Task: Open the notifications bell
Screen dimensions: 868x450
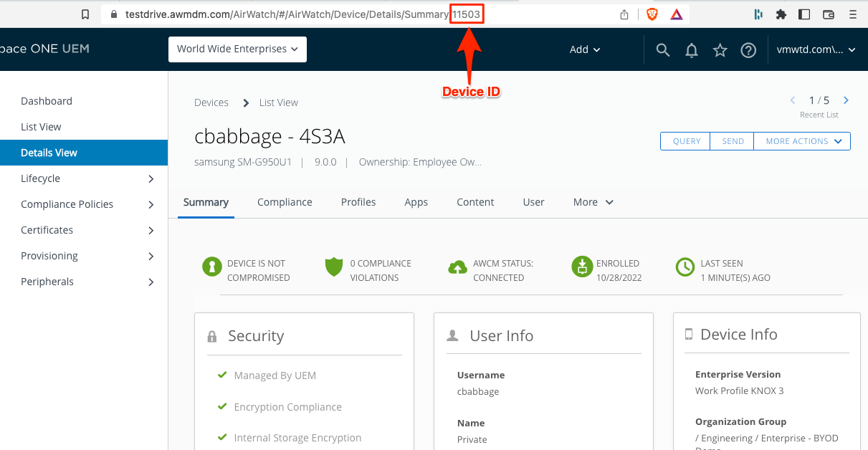Action: tap(692, 50)
